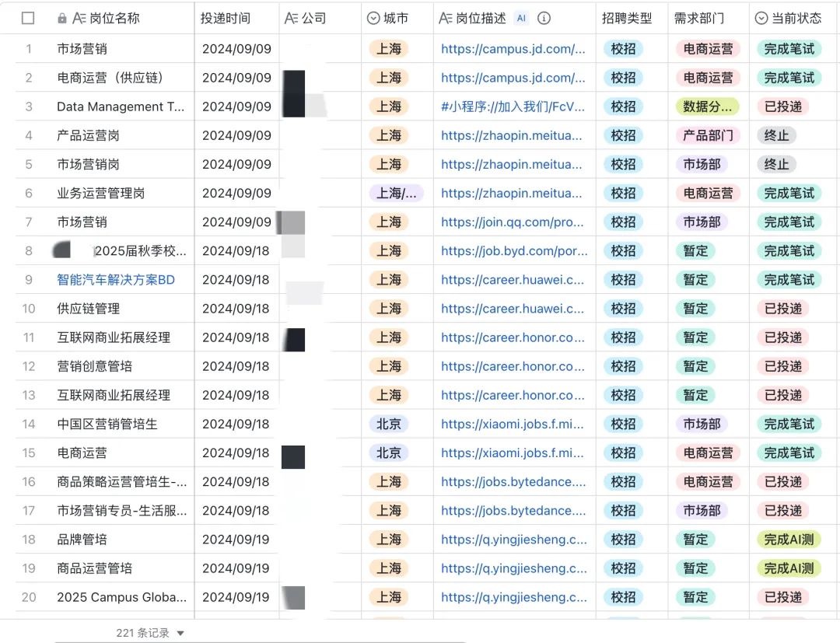Click the single-select icon before 当前状态
The width and height of the screenshot is (840, 643).
point(761,18)
